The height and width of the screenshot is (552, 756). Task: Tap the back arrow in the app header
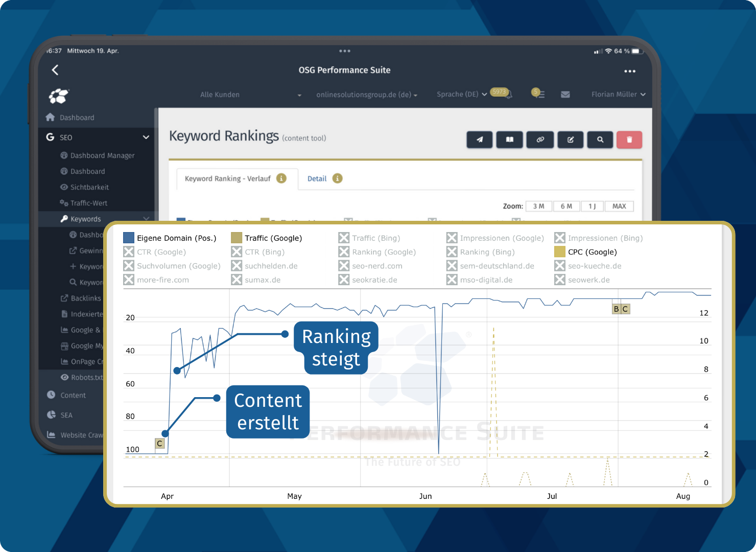pos(55,70)
